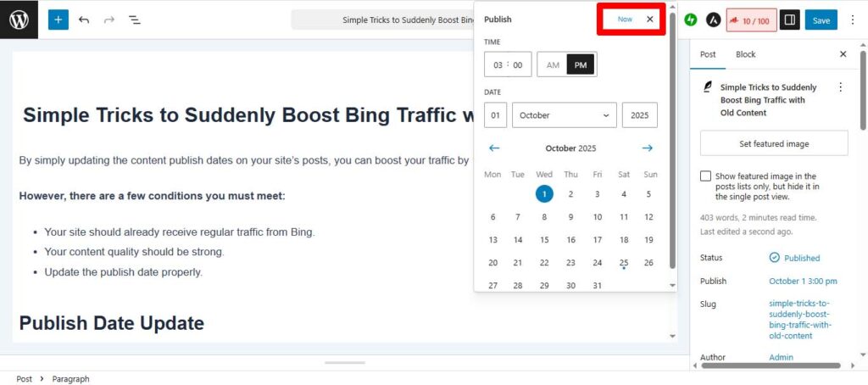Viewport: 868px width, 385px height.
Task: Open the black Astra icon
Action: 713,20
